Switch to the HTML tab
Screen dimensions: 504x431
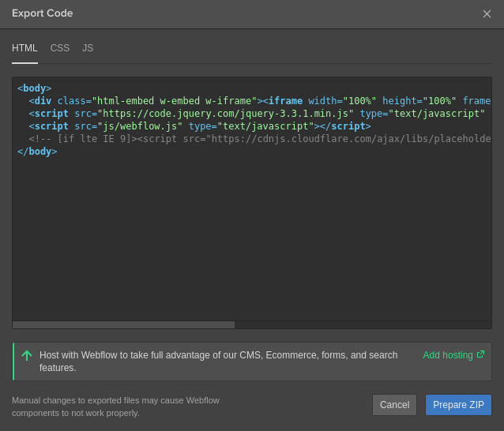pyautogui.click(x=24, y=48)
